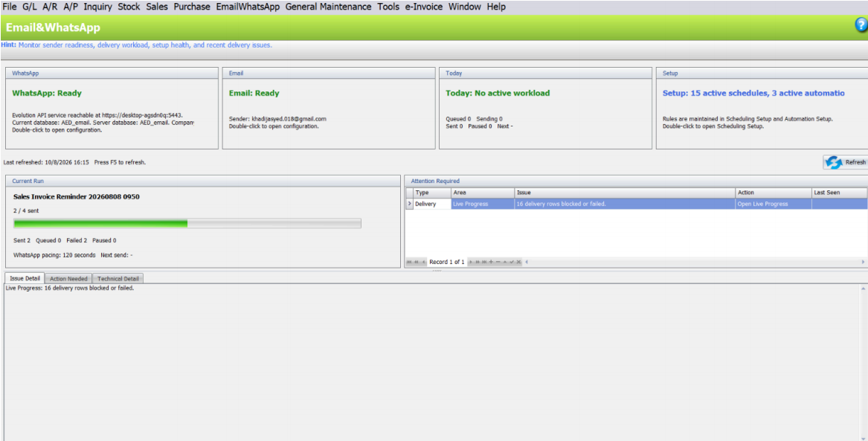
Task: Select row indicator arrow of Delivery row
Action: click(410, 204)
